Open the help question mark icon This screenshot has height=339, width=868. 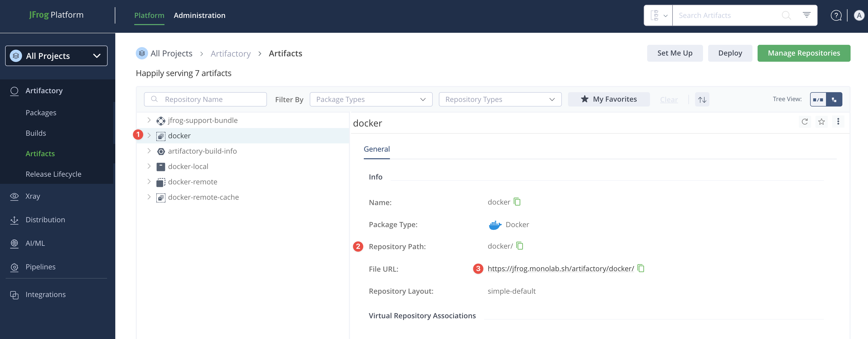(836, 15)
